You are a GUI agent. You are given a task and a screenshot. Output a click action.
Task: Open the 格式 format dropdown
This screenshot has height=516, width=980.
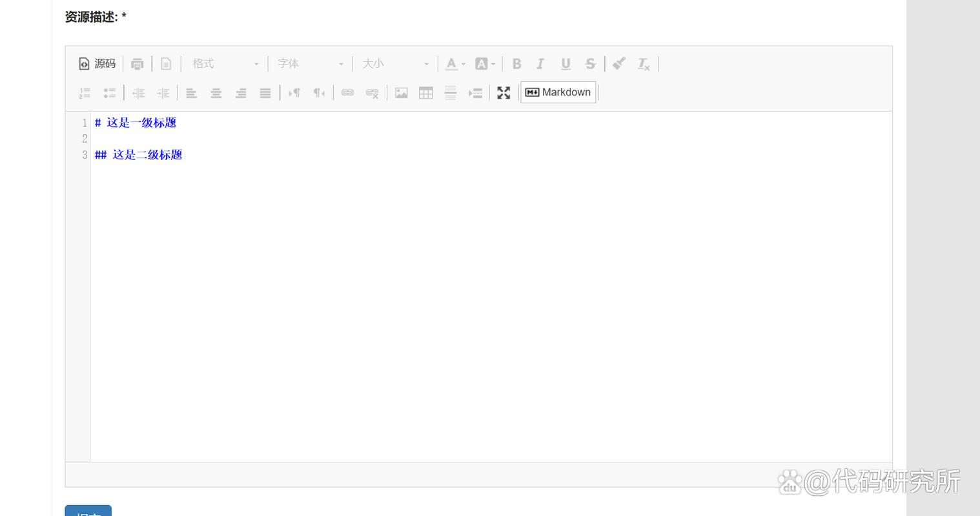point(225,64)
